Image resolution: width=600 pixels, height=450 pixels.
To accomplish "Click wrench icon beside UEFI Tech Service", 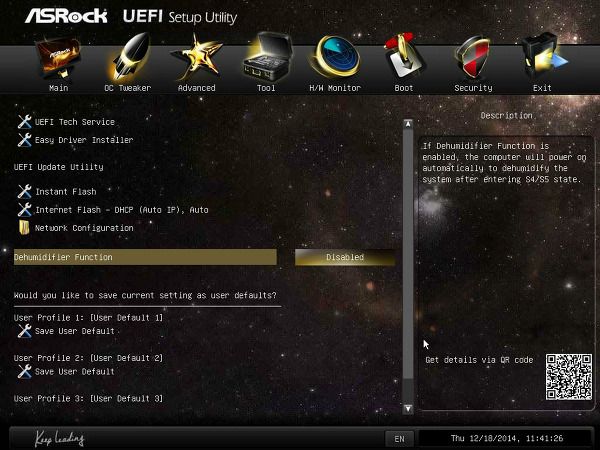I will 24,122.
